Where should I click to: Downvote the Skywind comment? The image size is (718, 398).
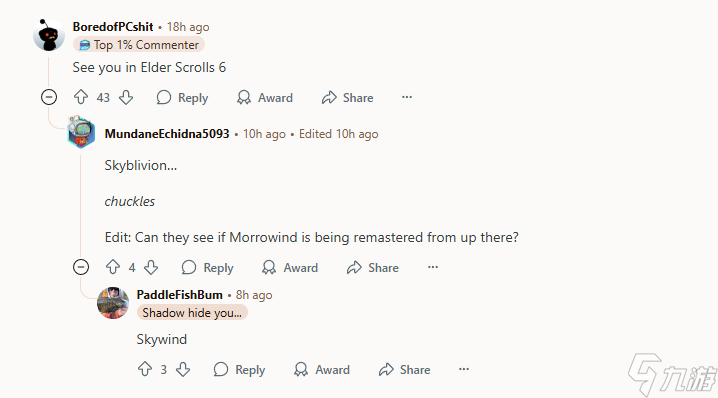(x=183, y=369)
